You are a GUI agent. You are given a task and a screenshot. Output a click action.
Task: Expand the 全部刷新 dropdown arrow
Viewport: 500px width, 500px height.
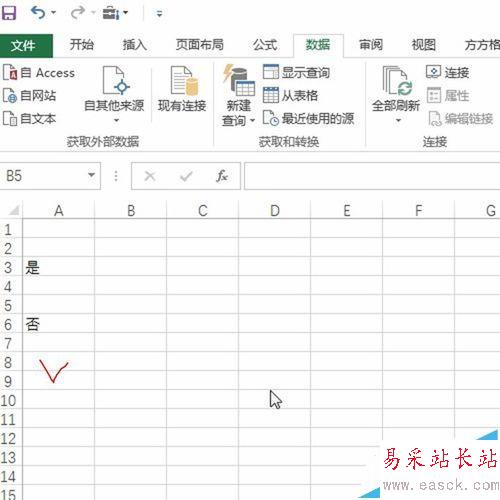[398, 120]
